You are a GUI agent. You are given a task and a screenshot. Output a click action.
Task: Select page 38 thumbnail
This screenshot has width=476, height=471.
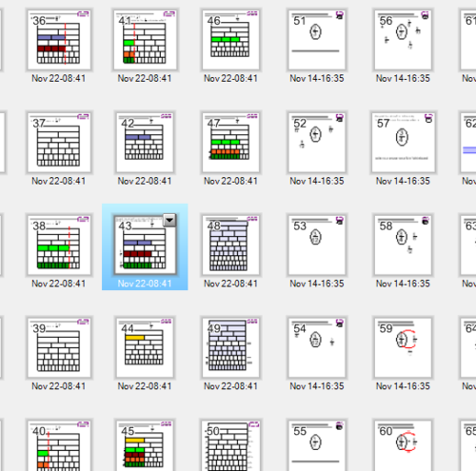59,245
